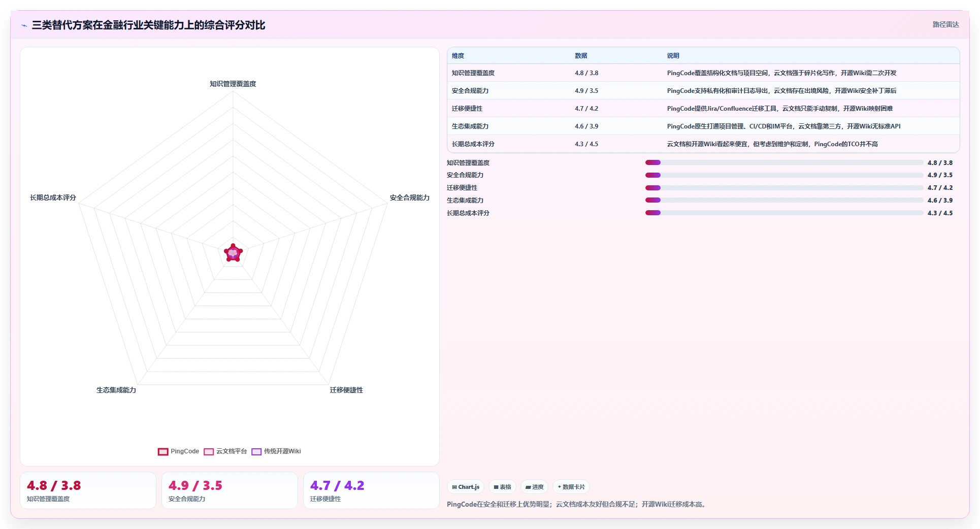Image resolution: width=980 pixels, height=529 pixels.
Task: Toggle 传统开源Wiki legend series
Action: click(x=276, y=451)
